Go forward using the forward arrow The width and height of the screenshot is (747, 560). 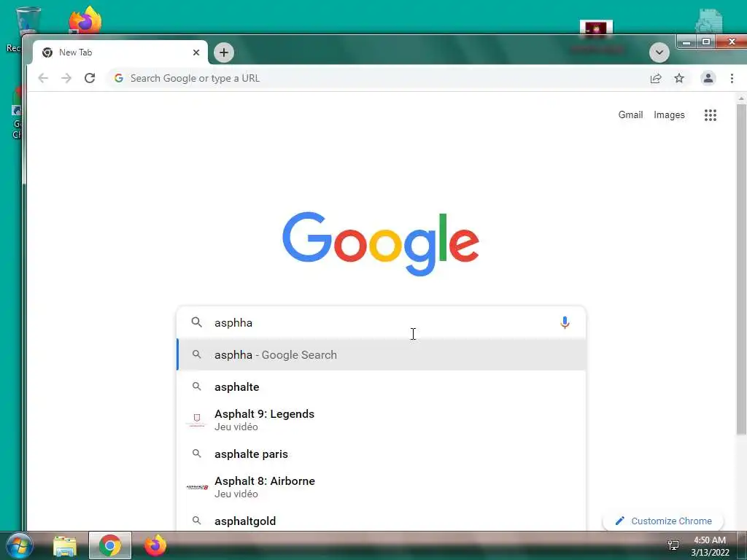coord(66,78)
